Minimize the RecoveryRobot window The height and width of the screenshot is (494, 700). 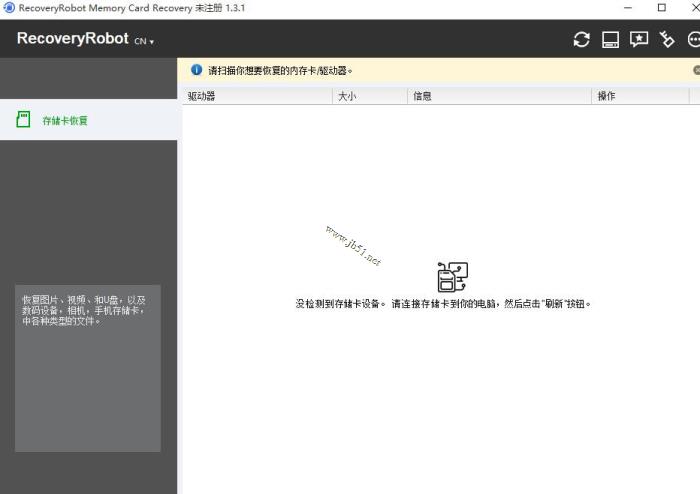click(628, 8)
